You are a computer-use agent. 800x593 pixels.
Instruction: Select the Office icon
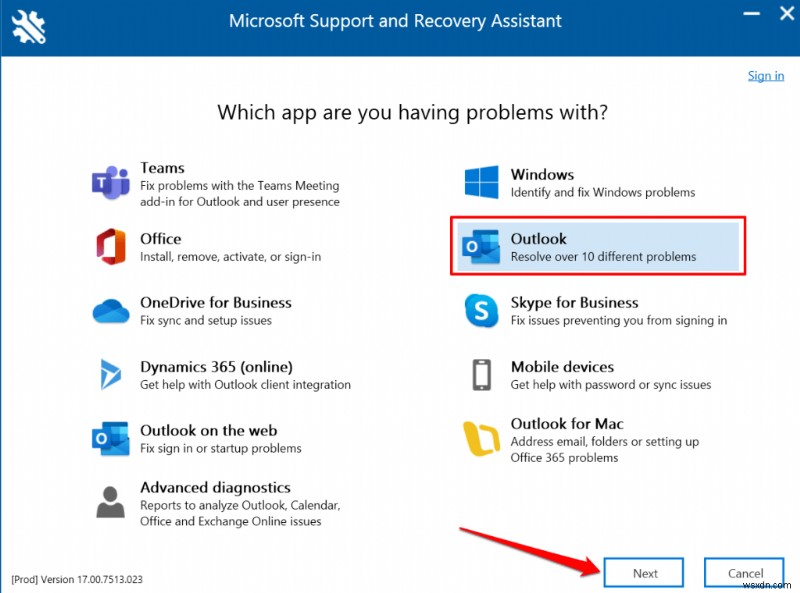tap(110, 247)
